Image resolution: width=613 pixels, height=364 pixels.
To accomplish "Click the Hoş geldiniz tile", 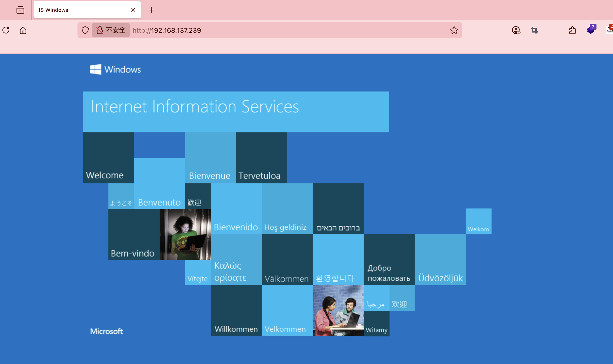I will coord(287,209).
